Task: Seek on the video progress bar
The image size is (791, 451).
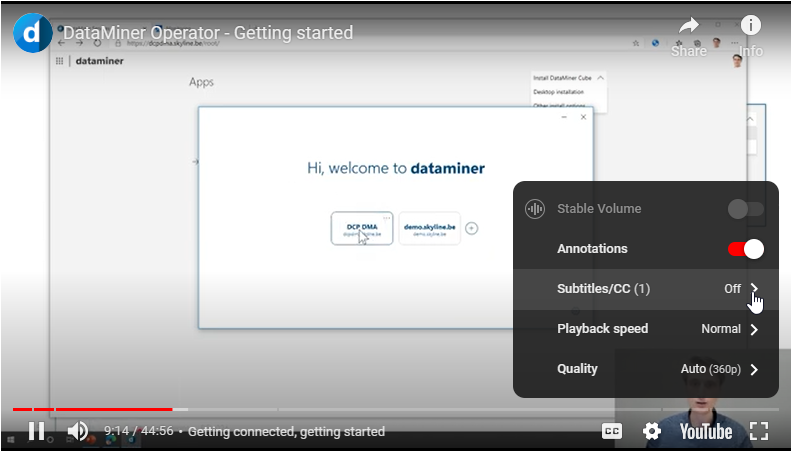Action: coord(396,409)
